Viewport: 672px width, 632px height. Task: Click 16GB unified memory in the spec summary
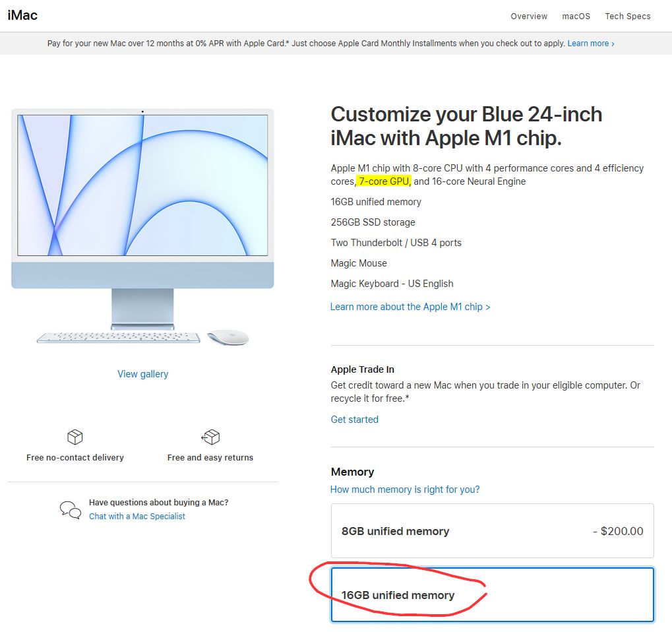point(376,202)
